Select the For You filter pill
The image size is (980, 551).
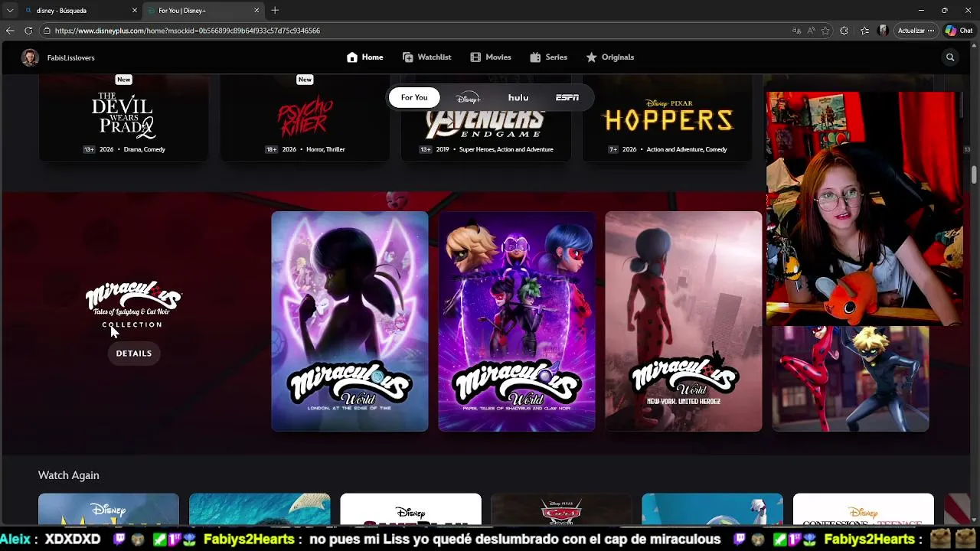[x=414, y=97]
